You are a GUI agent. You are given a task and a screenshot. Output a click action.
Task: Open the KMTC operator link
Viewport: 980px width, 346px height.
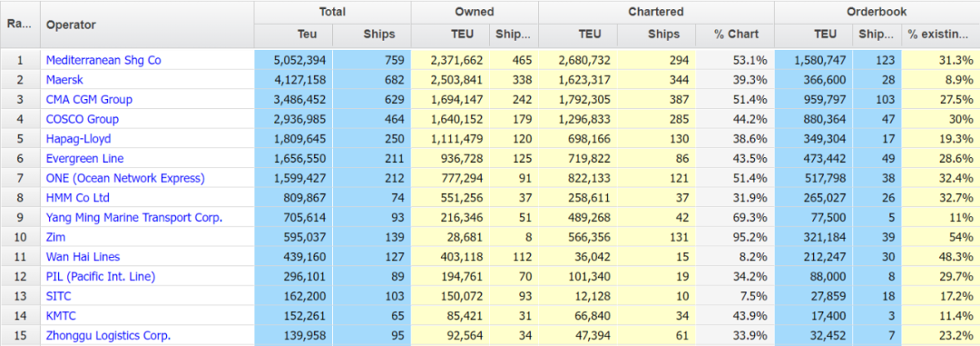pos(62,316)
